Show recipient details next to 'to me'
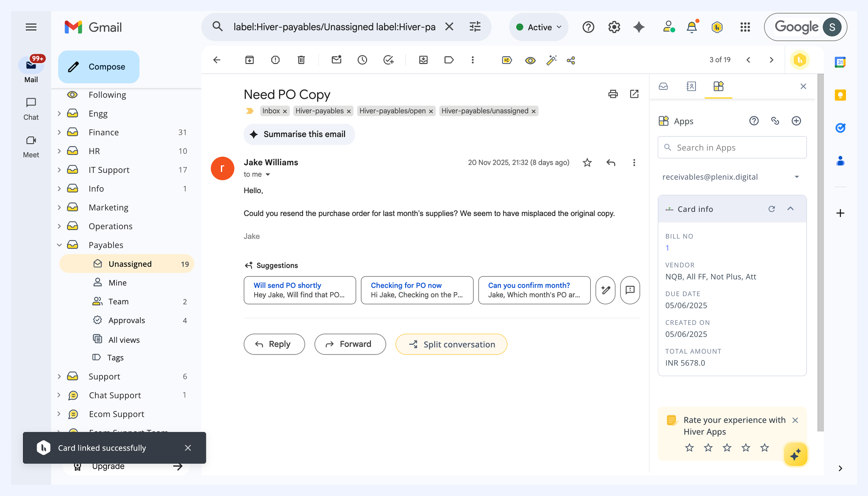 pos(268,175)
